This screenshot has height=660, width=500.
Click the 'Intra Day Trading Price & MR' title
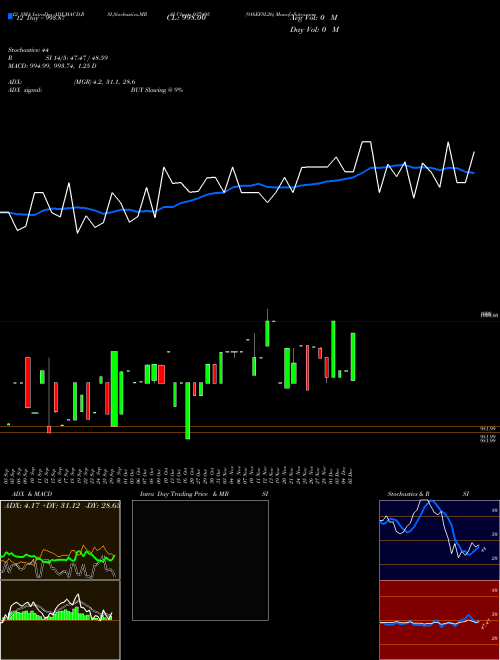(x=184, y=494)
